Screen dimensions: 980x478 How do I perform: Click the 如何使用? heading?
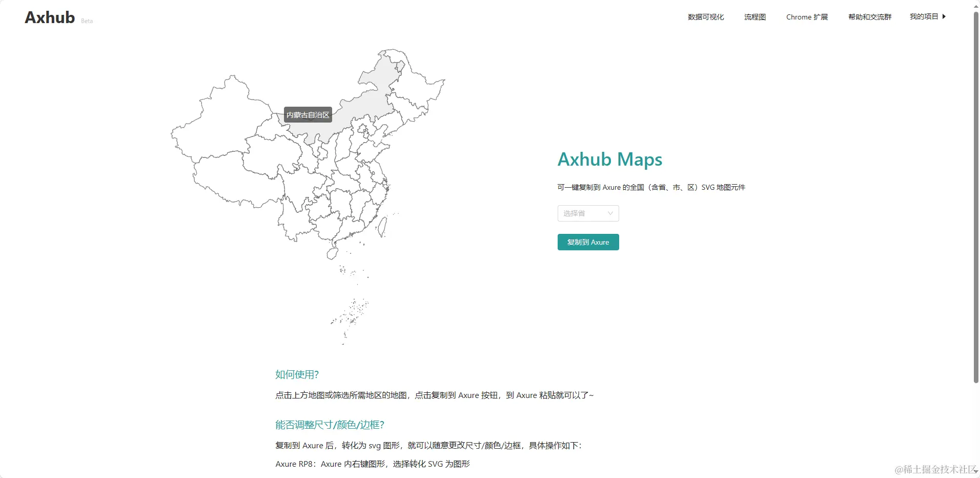[297, 374]
